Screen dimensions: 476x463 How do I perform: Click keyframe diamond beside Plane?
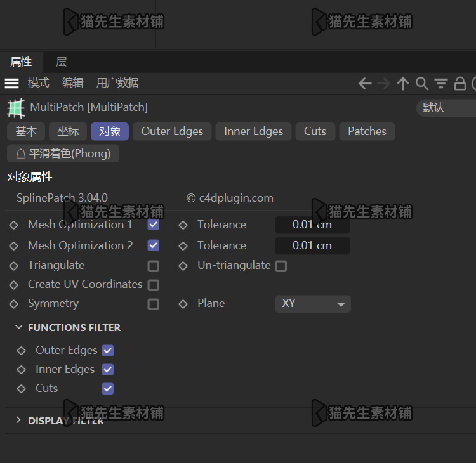point(183,304)
